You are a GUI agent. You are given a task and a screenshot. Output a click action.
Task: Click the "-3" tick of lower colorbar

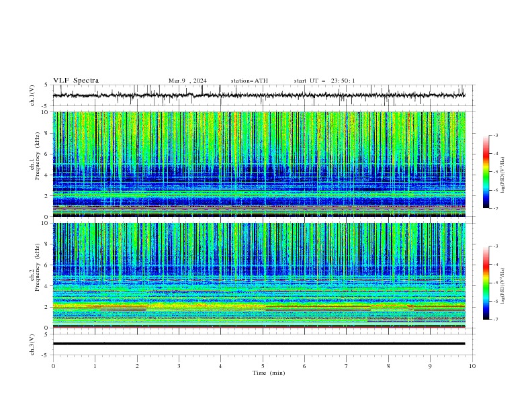click(496, 246)
